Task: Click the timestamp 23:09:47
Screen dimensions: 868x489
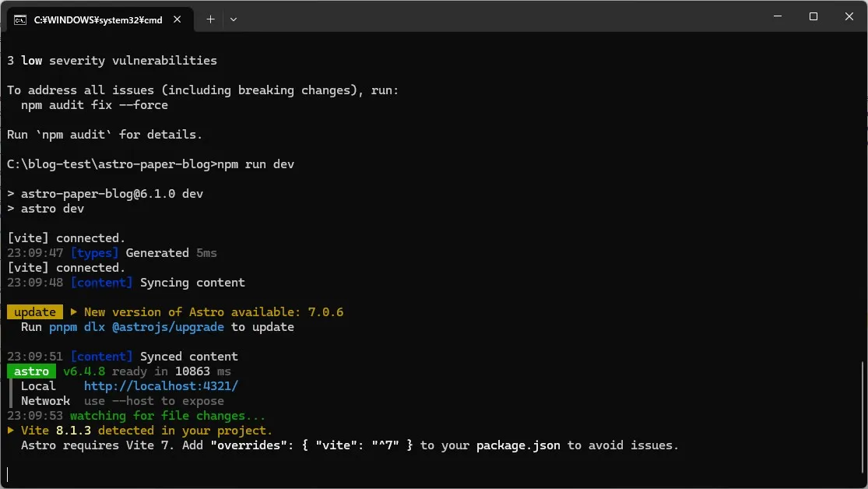Action: pyautogui.click(x=35, y=253)
